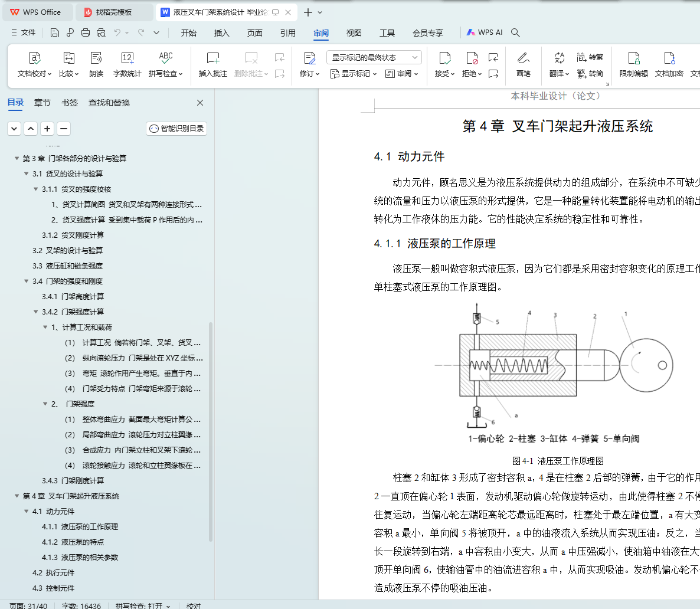Screen dimensions: 700x609
Task: Open 限制编辑 restrict editing
Action: [633, 64]
